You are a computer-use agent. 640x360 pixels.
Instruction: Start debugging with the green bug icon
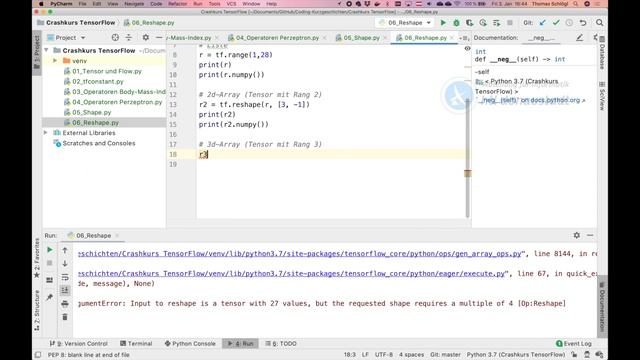pyautogui.click(x=456, y=23)
